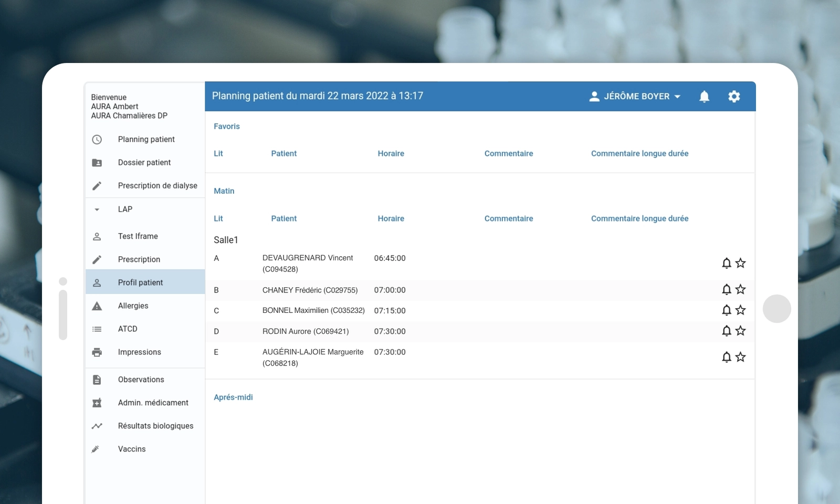Open the JÉRÔME BOYER user dropdown
Screen dimensions: 840x504
pos(635,97)
